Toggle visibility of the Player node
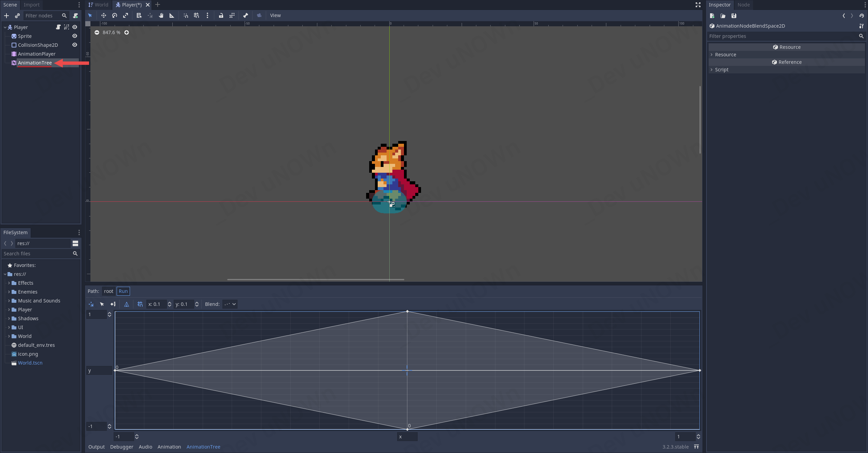 tap(75, 27)
